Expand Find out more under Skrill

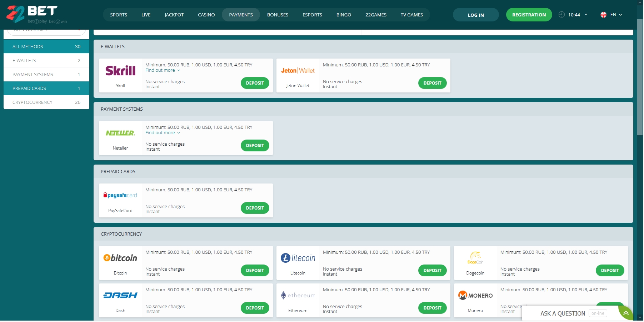(x=163, y=70)
